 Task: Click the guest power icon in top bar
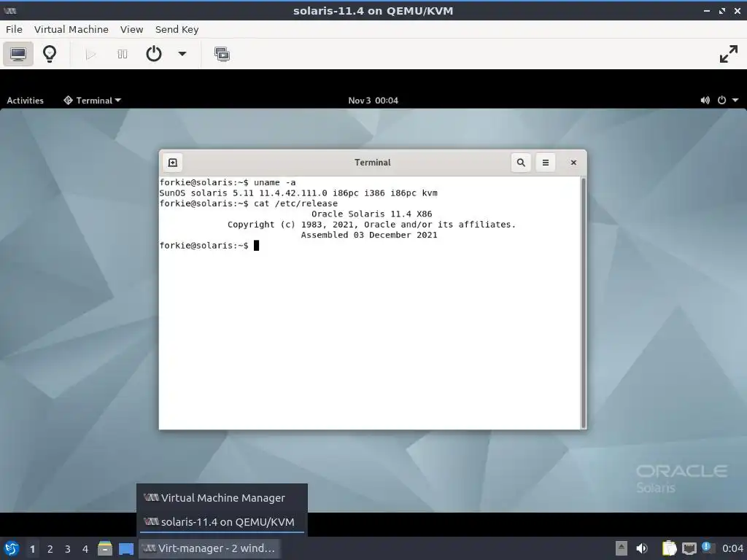721,101
